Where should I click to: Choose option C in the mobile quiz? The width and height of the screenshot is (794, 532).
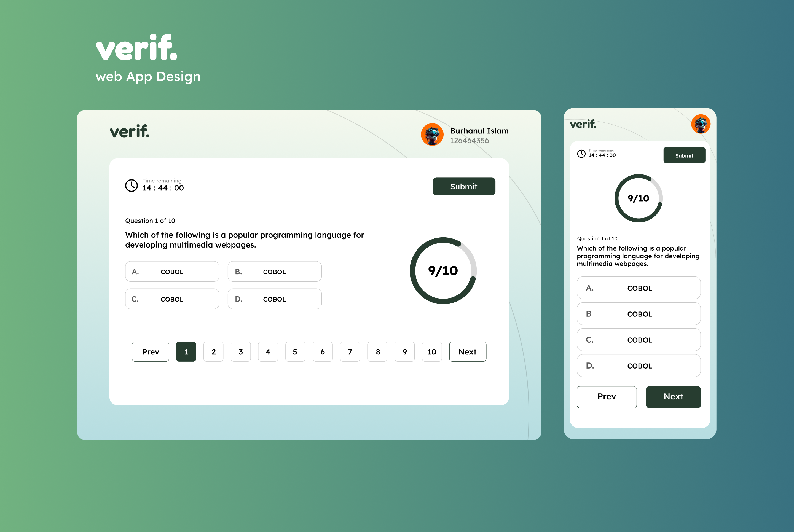(x=638, y=340)
